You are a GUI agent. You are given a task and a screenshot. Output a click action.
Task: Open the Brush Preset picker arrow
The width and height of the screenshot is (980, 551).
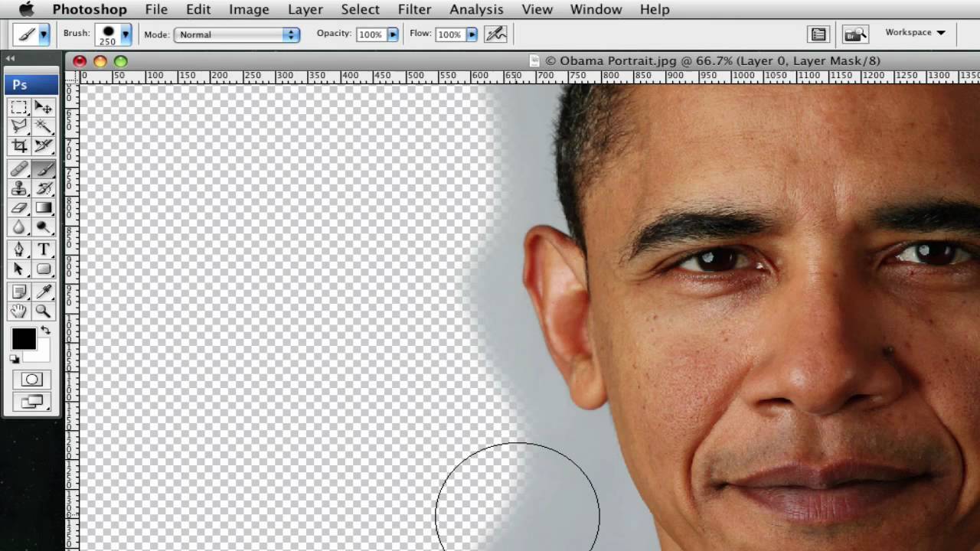click(x=126, y=34)
